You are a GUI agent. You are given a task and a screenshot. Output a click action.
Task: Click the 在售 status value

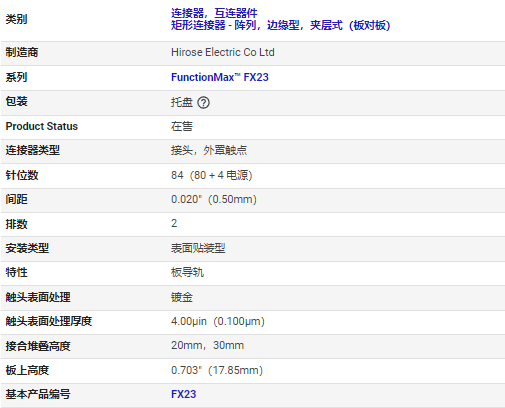tap(182, 126)
